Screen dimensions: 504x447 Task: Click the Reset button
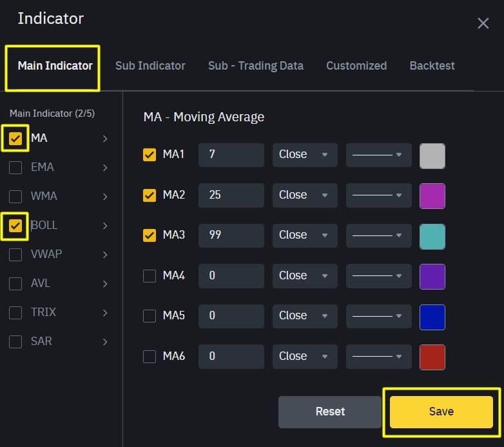click(x=330, y=412)
